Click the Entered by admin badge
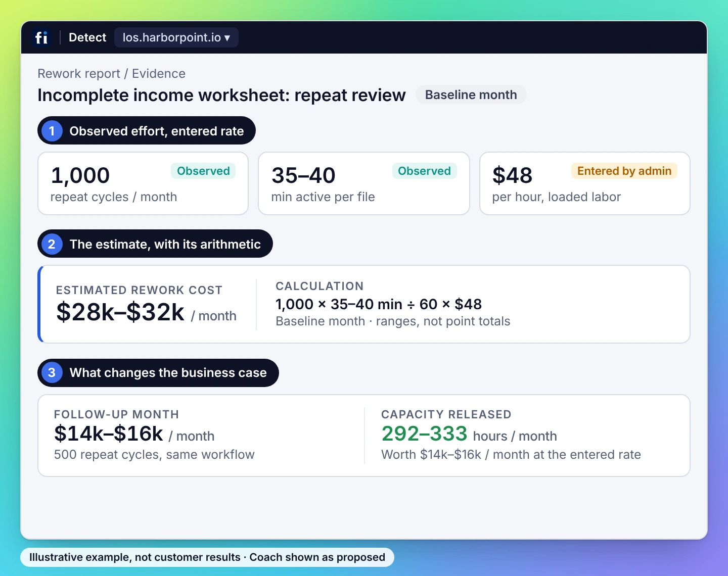The height and width of the screenshot is (576, 728). coord(624,171)
